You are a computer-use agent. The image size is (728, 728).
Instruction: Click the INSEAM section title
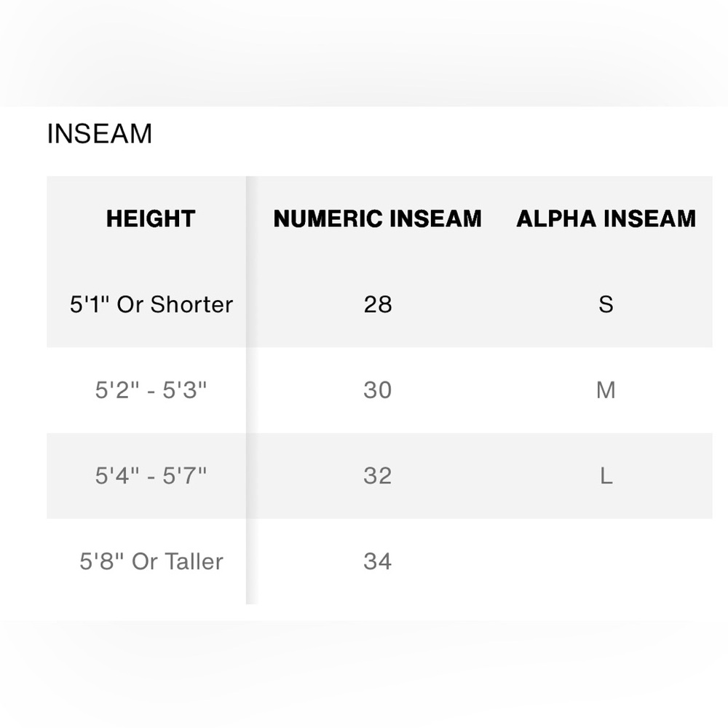99,134
